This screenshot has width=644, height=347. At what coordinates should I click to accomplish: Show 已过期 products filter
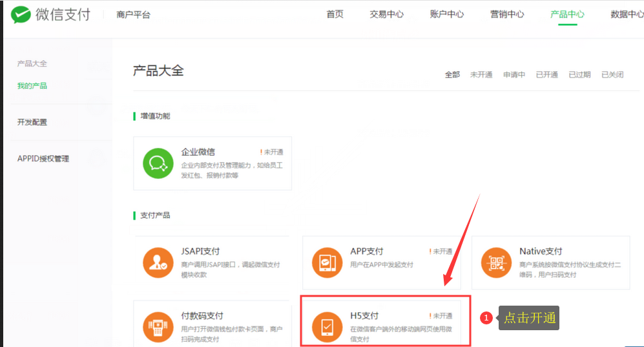coord(579,74)
